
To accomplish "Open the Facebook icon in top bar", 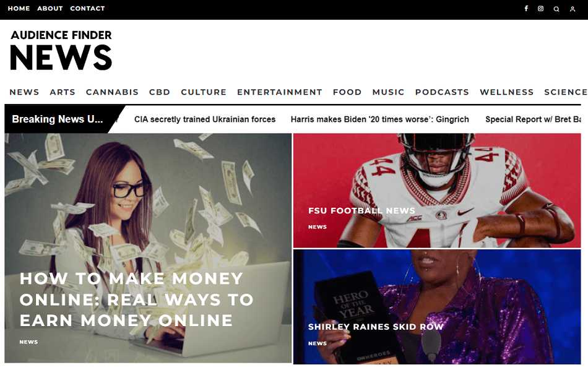I will point(526,8).
